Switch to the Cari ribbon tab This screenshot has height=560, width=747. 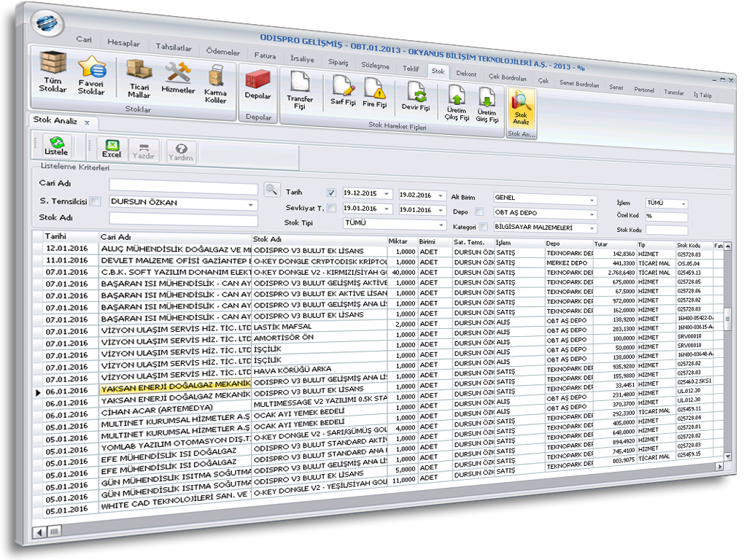point(84,39)
